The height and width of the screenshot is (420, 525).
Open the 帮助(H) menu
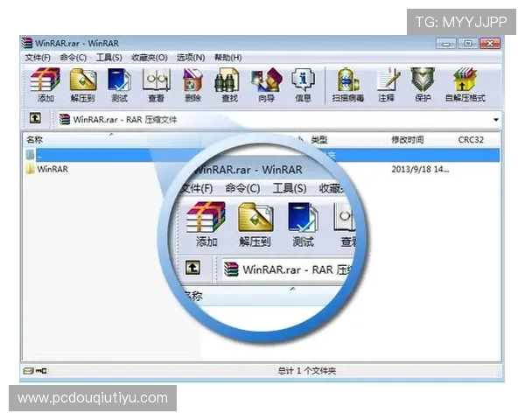point(227,58)
